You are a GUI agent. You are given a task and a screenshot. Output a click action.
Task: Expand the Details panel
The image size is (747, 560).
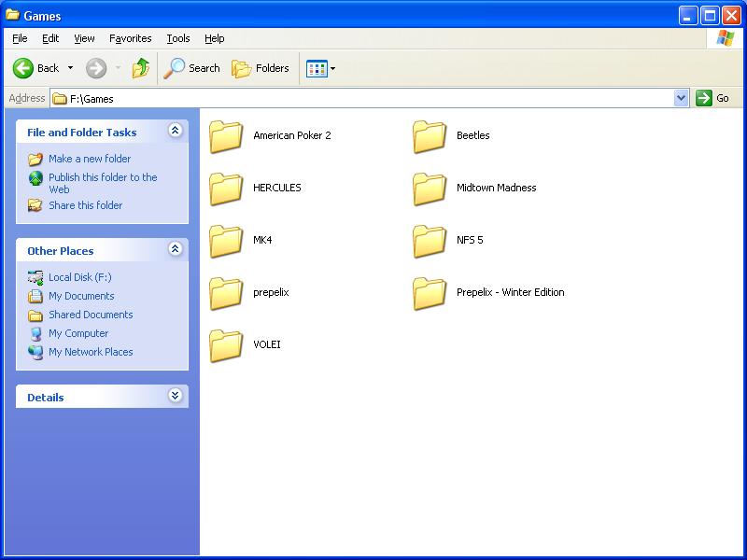[176, 395]
